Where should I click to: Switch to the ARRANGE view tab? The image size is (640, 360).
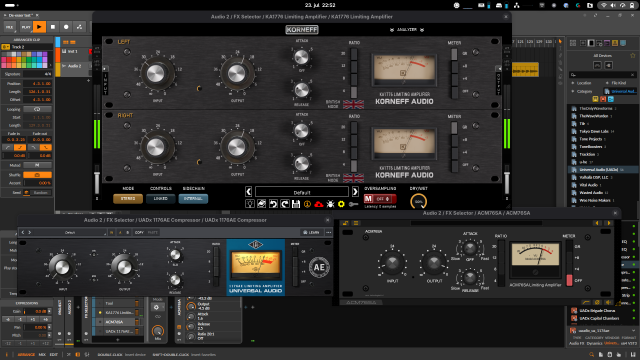26,355
